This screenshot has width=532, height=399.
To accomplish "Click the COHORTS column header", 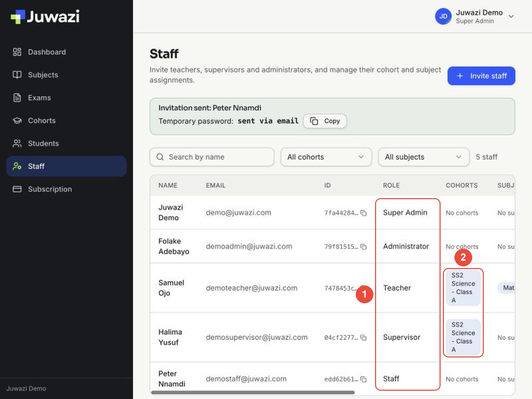I will [x=462, y=185].
